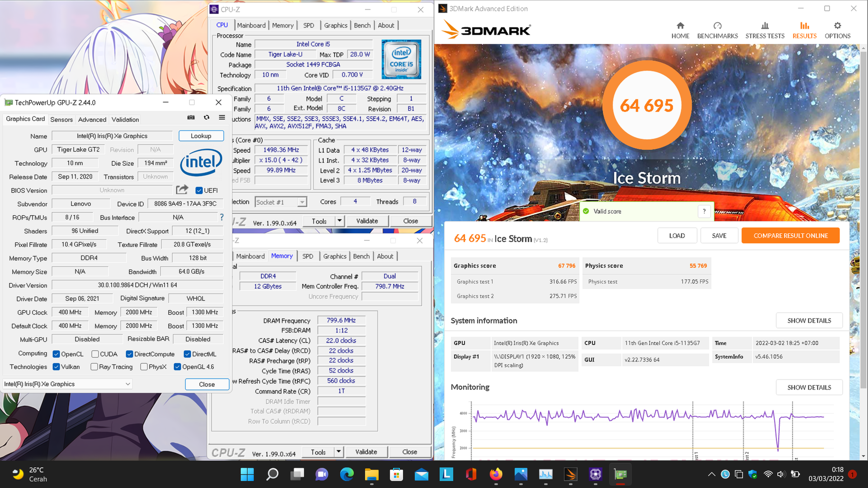Screen dimensions: 868x488
Task: Click GPU-Z screenshot camera icon
Action: pyautogui.click(x=191, y=117)
